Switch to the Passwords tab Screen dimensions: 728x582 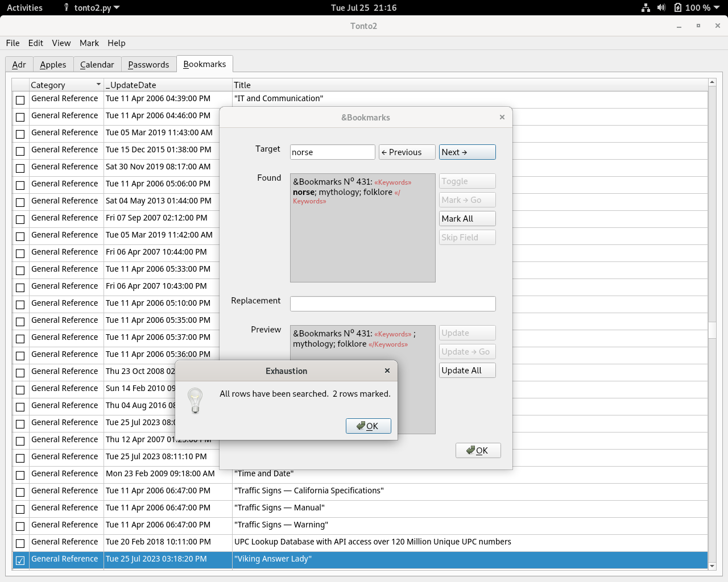[x=148, y=64]
